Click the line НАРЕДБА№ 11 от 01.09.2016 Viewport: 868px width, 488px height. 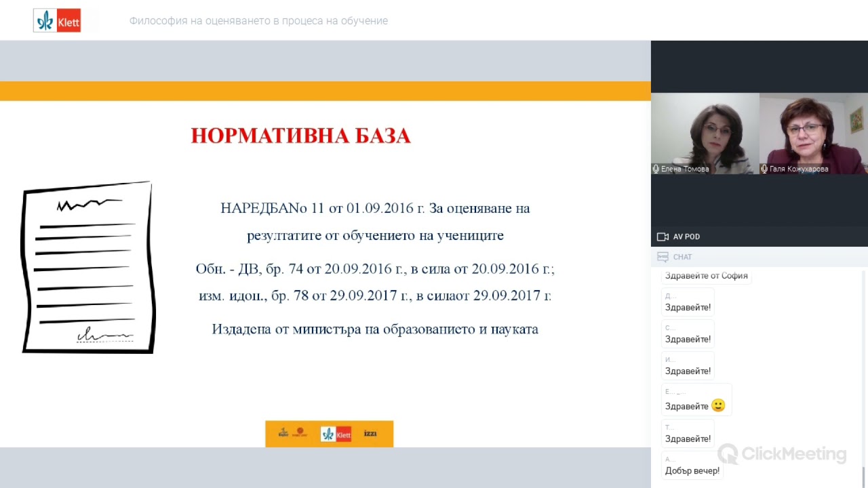click(x=375, y=208)
